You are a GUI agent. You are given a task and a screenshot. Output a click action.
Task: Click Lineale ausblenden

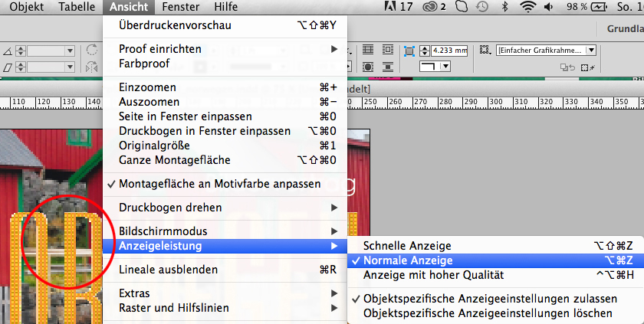pos(169,270)
